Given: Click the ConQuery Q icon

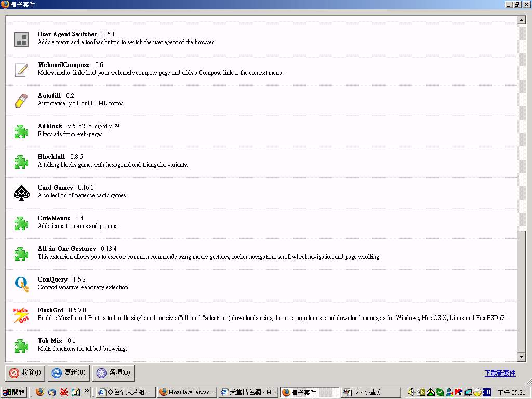Looking at the screenshot, I should click(21, 284).
